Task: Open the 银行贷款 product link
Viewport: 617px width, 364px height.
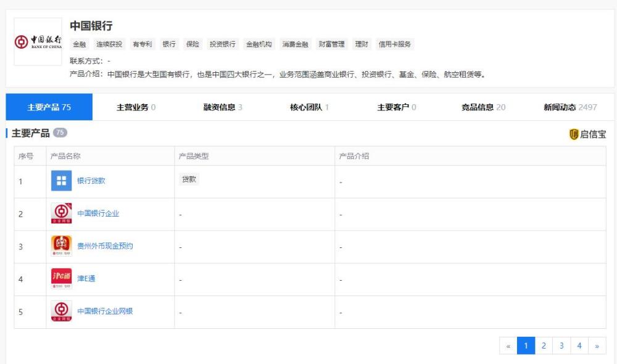Action: pyautogui.click(x=91, y=181)
